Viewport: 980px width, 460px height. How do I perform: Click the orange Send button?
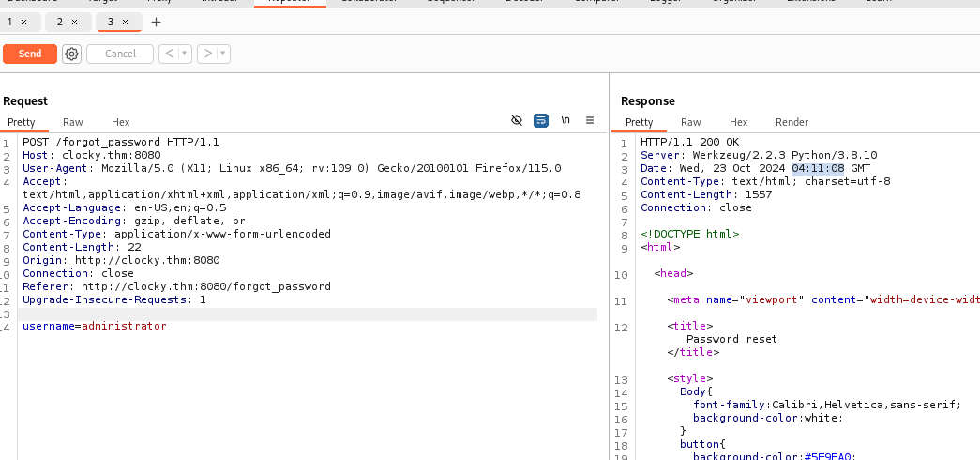click(30, 54)
